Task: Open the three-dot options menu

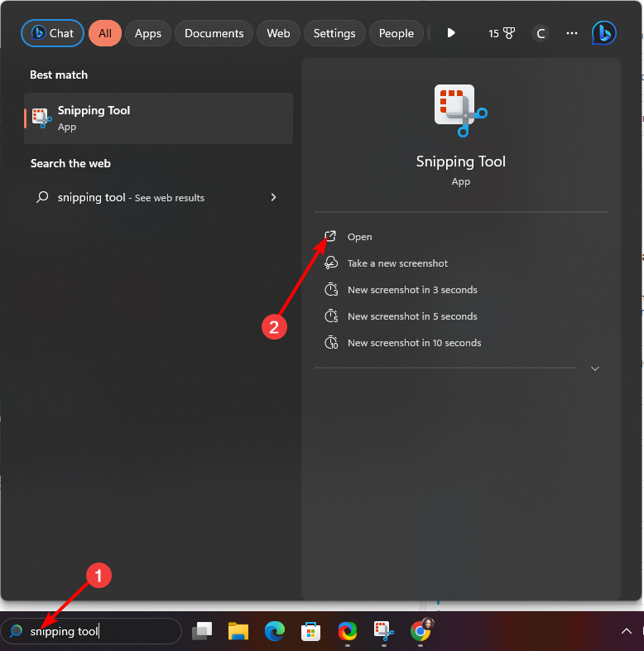Action: coord(572,33)
